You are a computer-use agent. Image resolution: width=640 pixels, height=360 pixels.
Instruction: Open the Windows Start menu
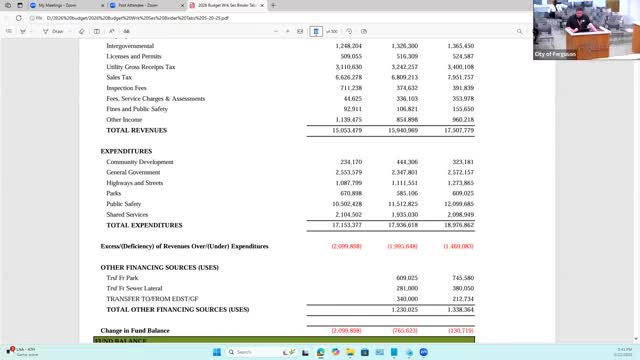[x=217, y=352]
